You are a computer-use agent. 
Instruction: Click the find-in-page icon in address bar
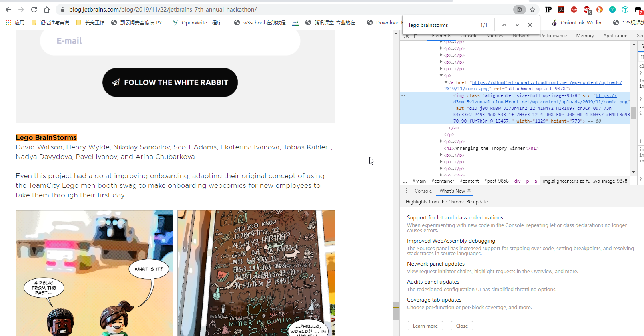point(520,10)
